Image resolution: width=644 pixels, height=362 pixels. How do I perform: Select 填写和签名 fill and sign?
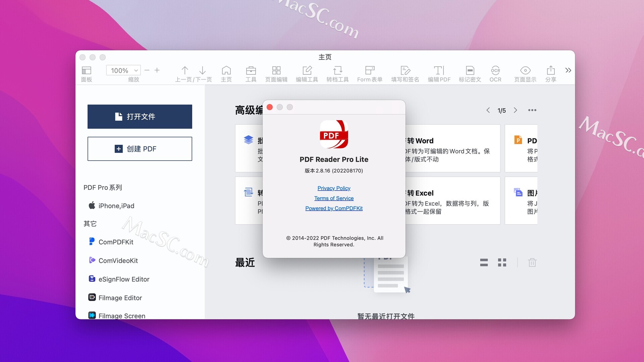(x=405, y=73)
